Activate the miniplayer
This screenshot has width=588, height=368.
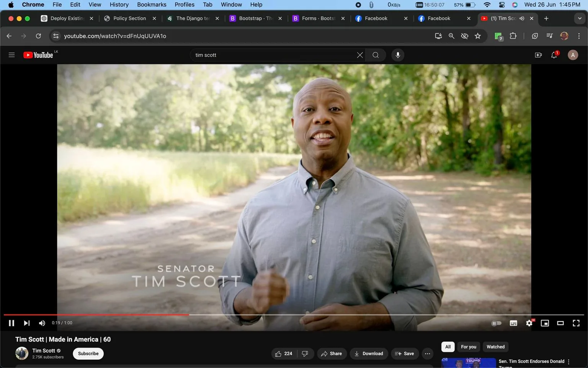[545, 323]
